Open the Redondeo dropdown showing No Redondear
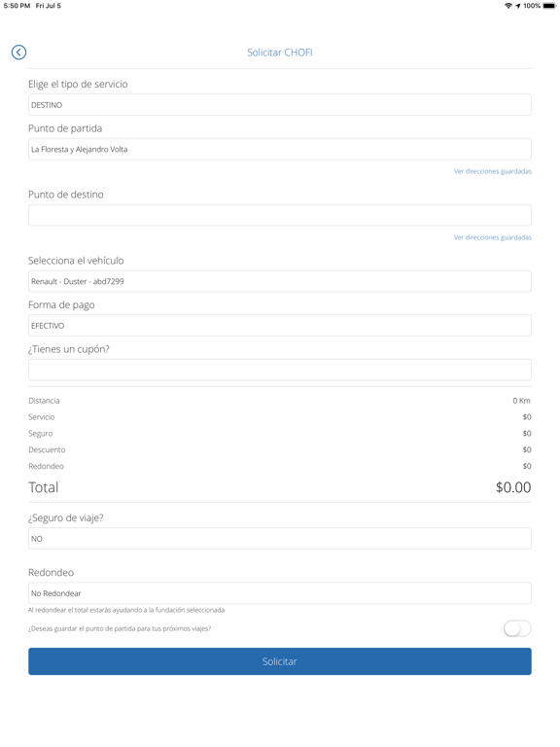This screenshot has height=747, width=560. point(280,593)
